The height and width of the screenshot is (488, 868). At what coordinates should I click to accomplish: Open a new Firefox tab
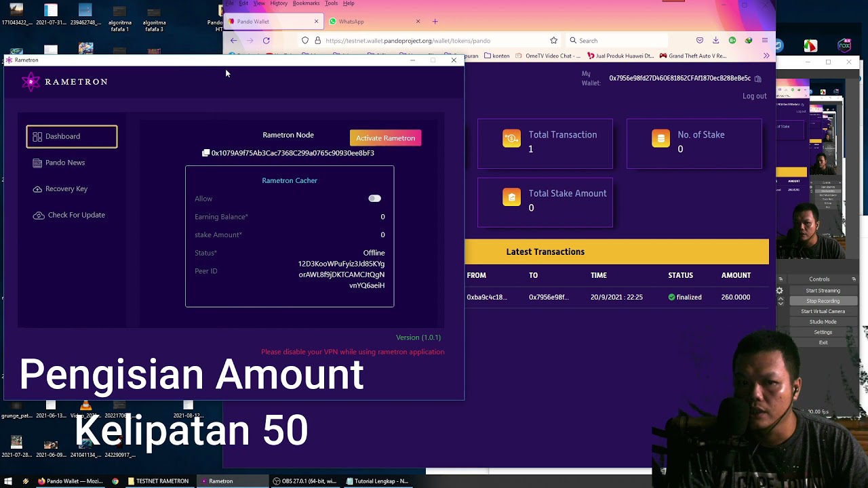[435, 22]
